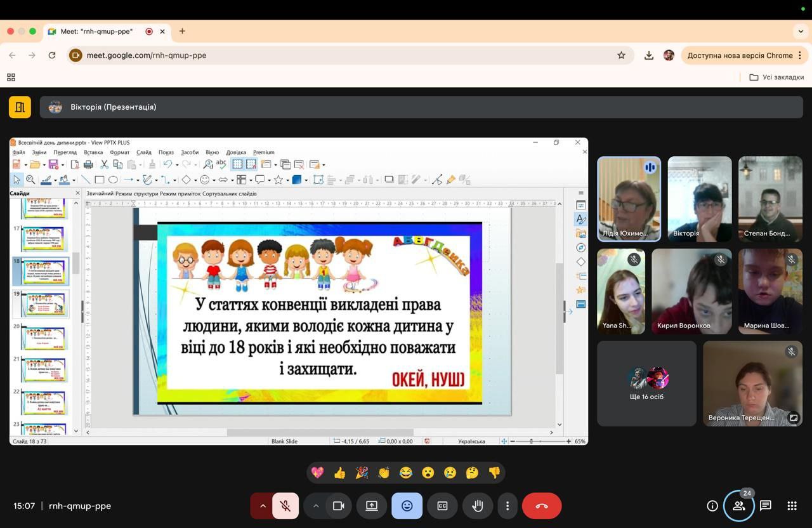
Task: Expand video settings arrow beside camera
Action: [315, 506]
